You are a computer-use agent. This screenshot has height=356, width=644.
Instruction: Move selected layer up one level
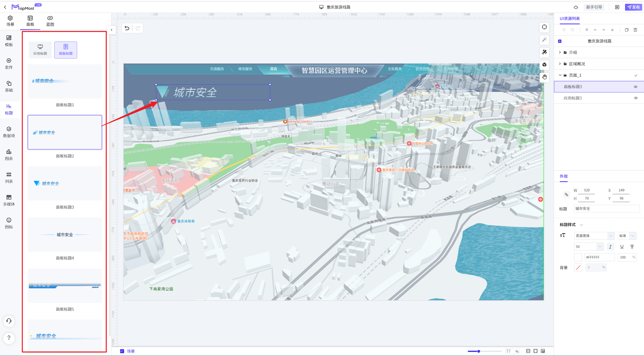(x=595, y=30)
